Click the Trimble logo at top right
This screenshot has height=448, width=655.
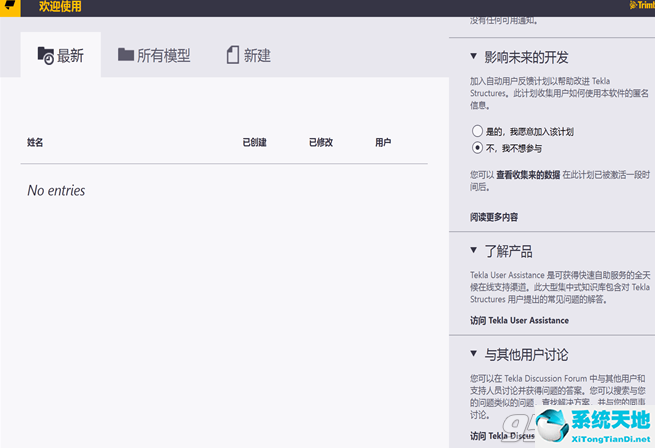tap(642, 5)
